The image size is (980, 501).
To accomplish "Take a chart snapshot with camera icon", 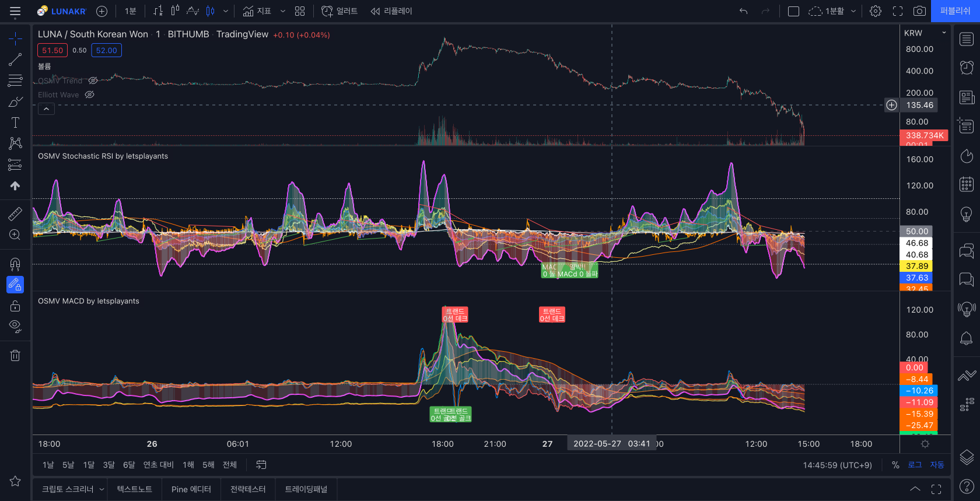I will (919, 11).
